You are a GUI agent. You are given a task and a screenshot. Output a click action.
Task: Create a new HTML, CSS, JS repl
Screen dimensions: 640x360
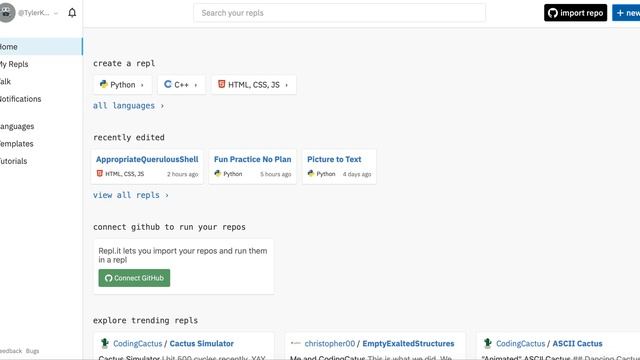click(x=254, y=84)
